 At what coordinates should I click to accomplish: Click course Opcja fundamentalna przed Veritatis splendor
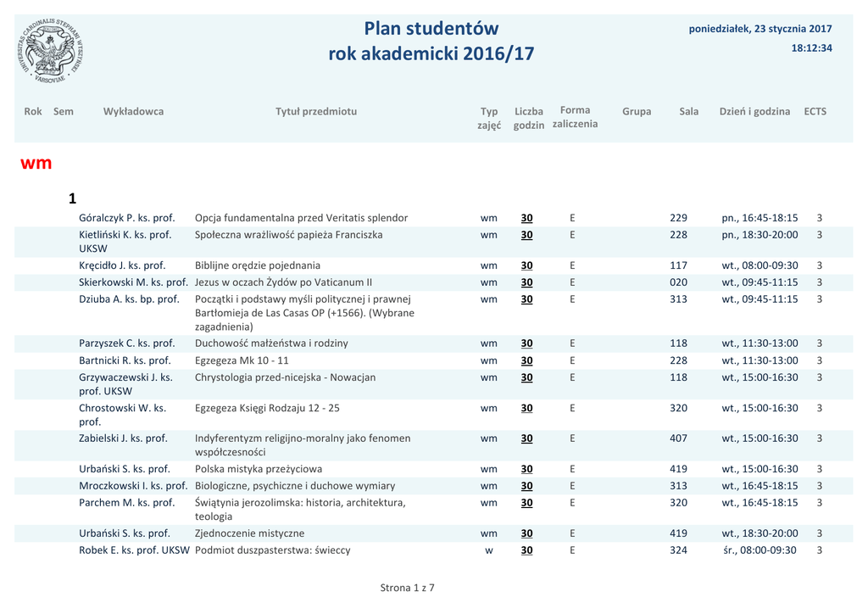[x=301, y=218]
